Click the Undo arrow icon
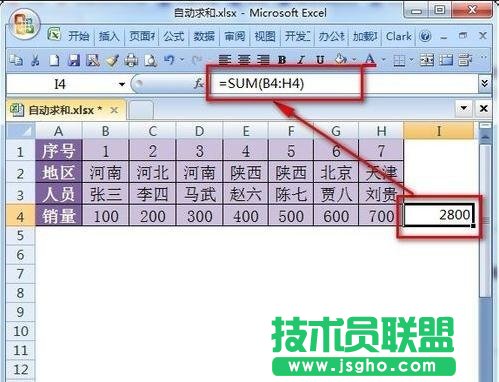 point(169,60)
